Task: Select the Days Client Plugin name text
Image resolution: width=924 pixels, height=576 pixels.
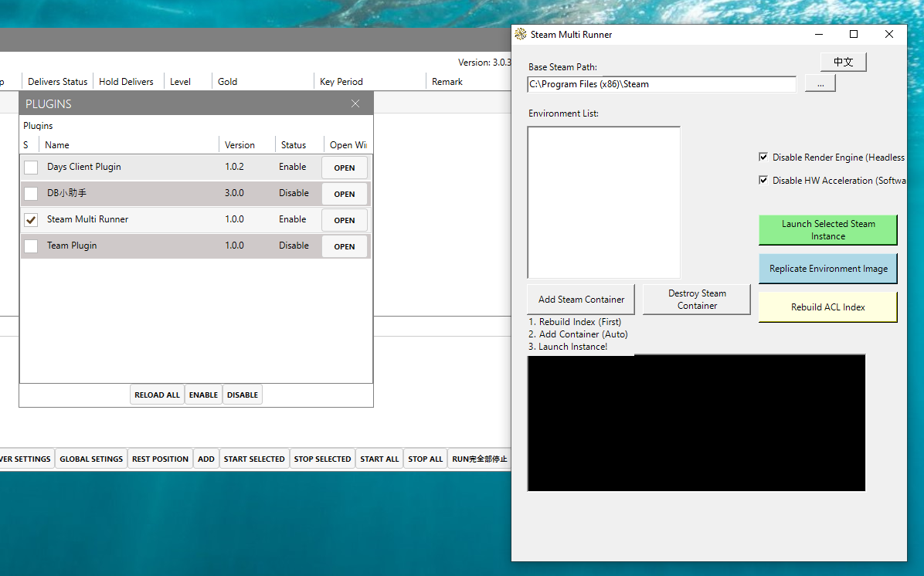Action: tap(83, 167)
